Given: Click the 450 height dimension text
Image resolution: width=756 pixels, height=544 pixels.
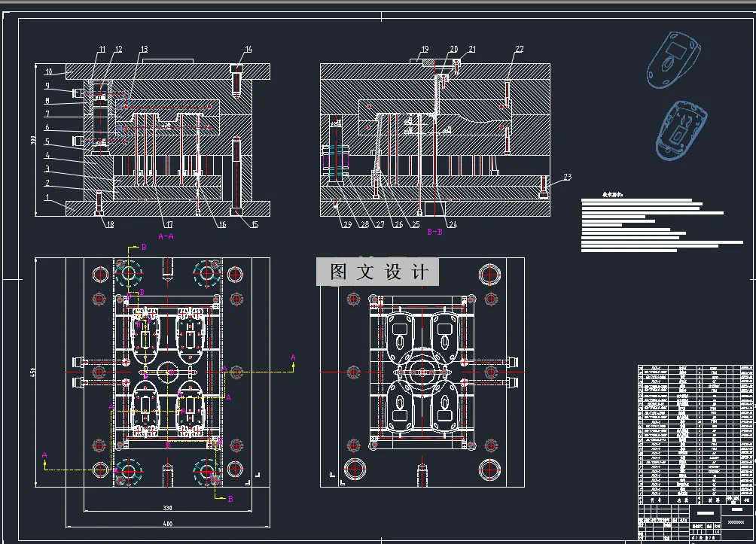Looking at the screenshot, I should [33, 372].
